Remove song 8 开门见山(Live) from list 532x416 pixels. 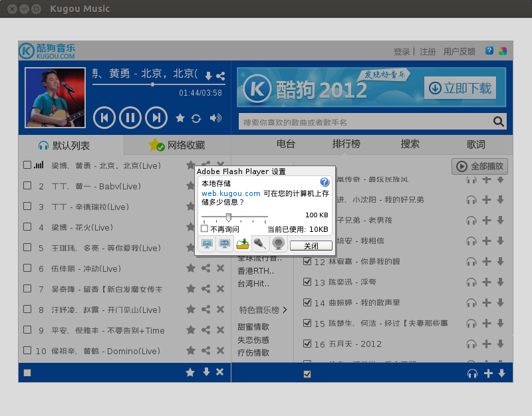point(221,309)
